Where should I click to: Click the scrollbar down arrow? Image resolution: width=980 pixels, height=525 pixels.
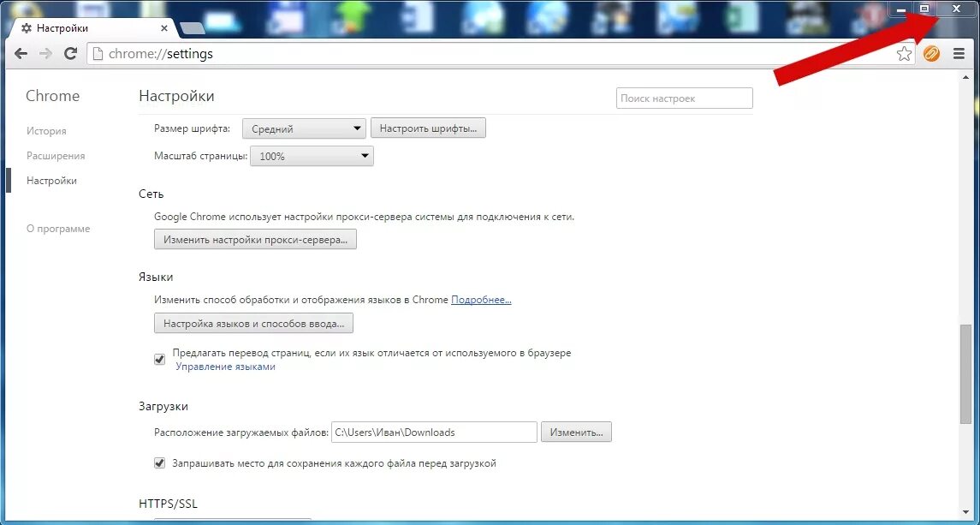tap(966, 510)
